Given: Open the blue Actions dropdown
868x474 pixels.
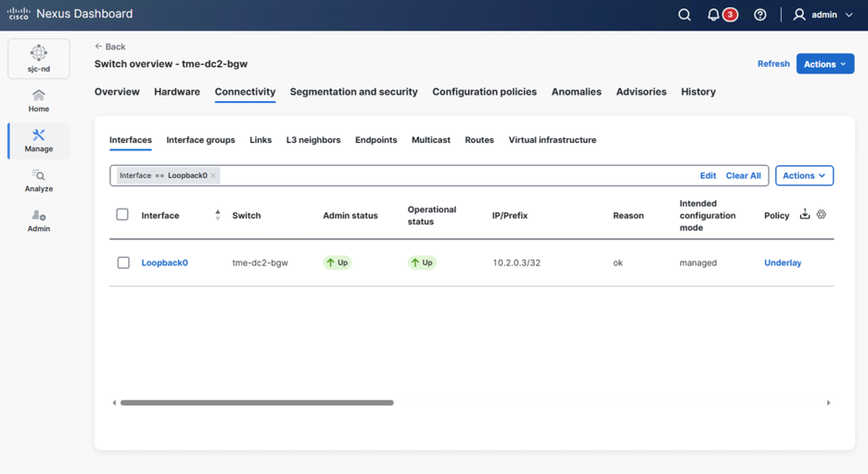Looking at the screenshot, I should pos(824,64).
